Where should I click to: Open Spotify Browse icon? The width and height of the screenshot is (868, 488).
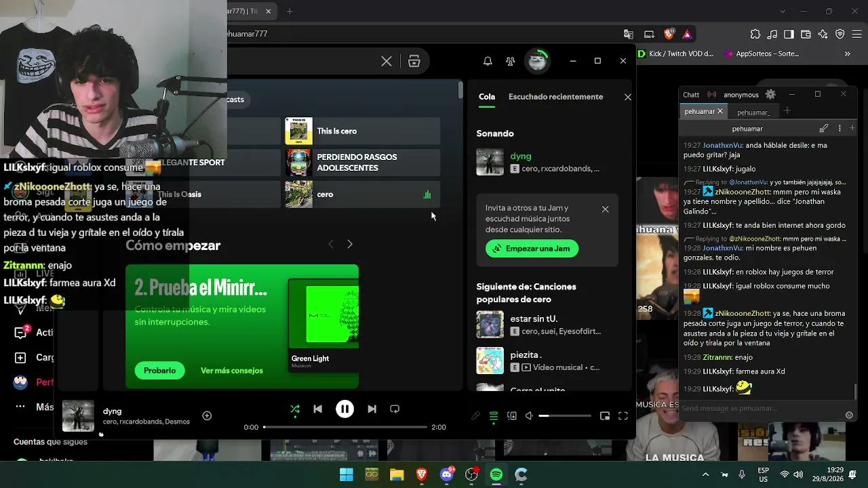[x=414, y=62]
